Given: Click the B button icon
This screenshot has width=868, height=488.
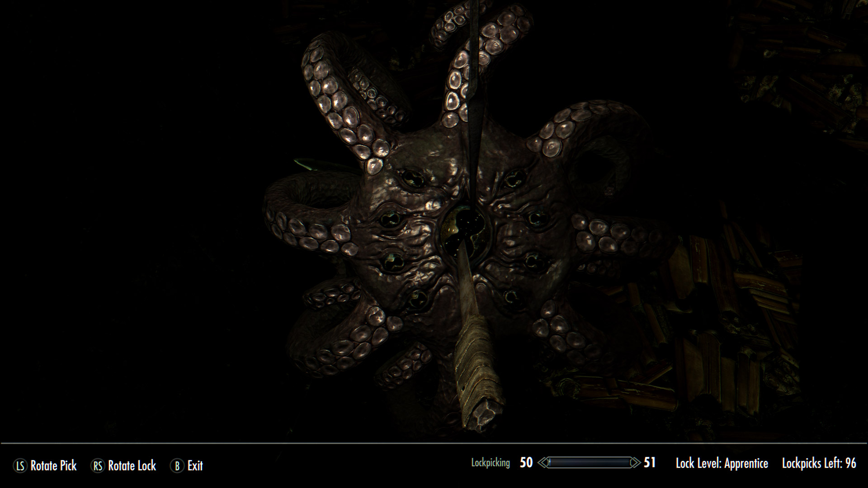Looking at the screenshot, I should 177,466.
